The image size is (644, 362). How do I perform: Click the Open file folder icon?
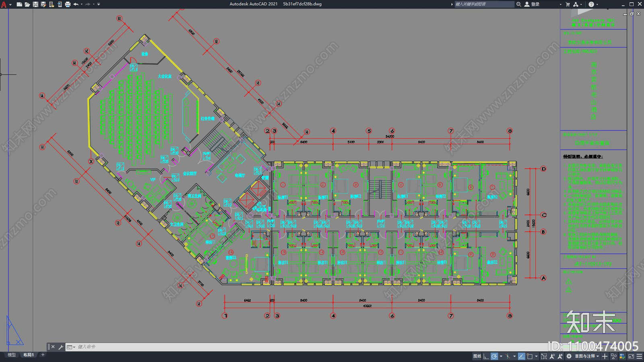[x=27, y=4]
